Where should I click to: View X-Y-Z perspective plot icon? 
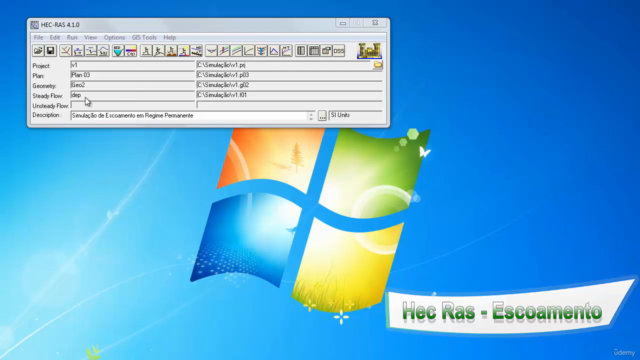click(x=261, y=51)
